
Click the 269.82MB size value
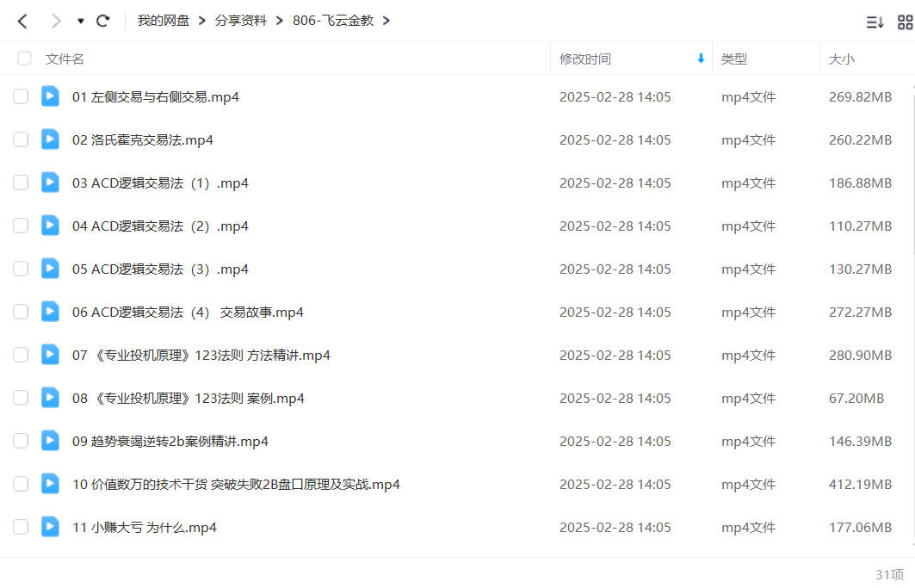[x=860, y=97]
